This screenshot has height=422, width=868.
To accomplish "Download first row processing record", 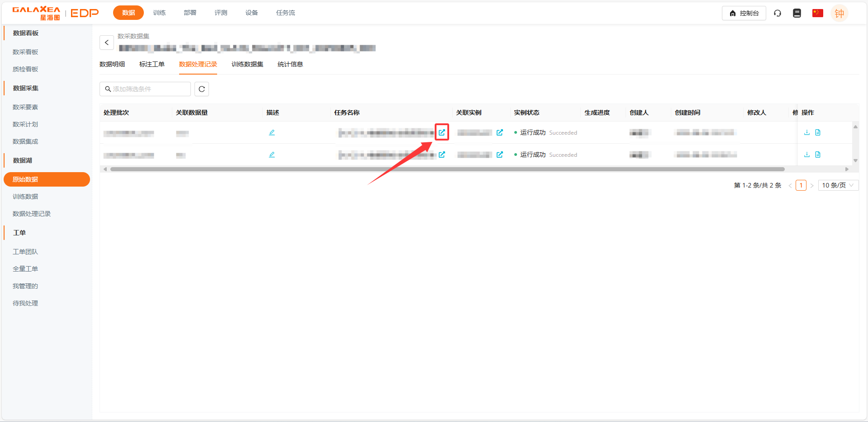I will pyautogui.click(x=806, y=132).
